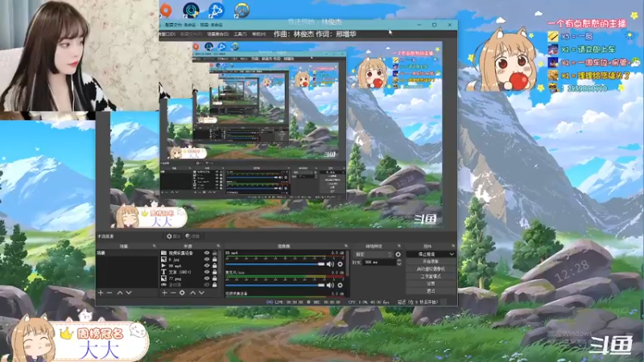The width and height of the screenshot is (644, 362).
Task: Add a new source with the plus icon
Action: point(164,293)
